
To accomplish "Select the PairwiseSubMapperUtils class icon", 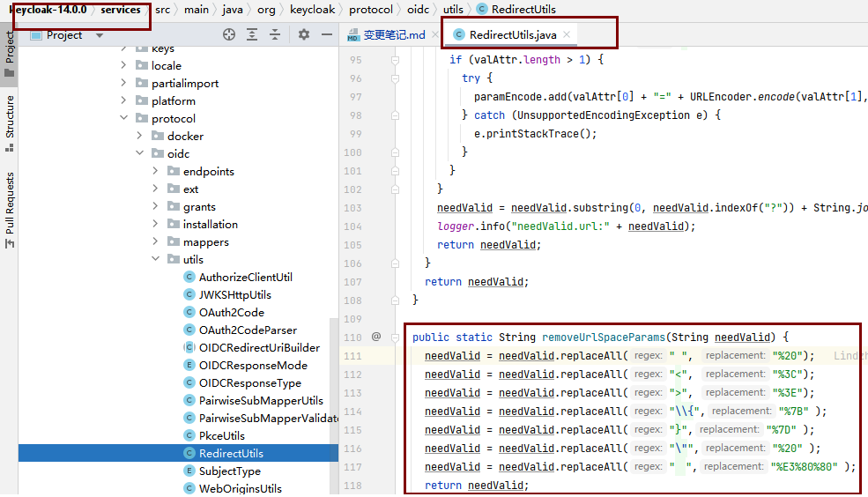I will 189,400.
